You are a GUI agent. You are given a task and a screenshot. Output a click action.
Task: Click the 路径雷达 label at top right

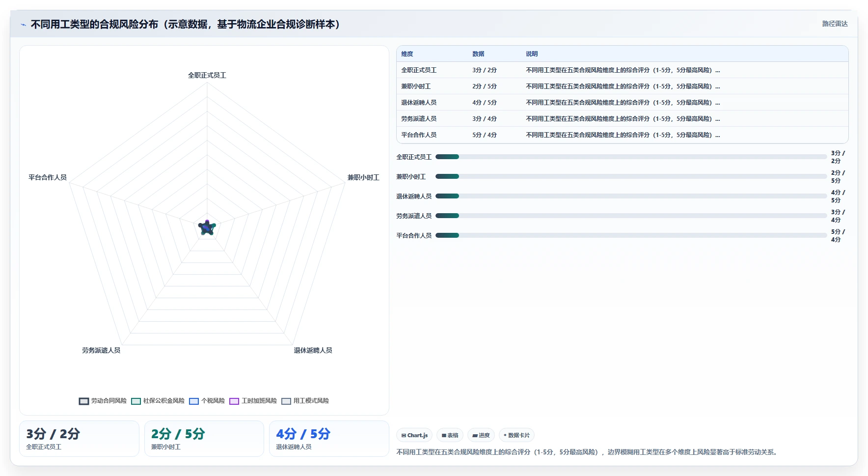pos(835,24)
